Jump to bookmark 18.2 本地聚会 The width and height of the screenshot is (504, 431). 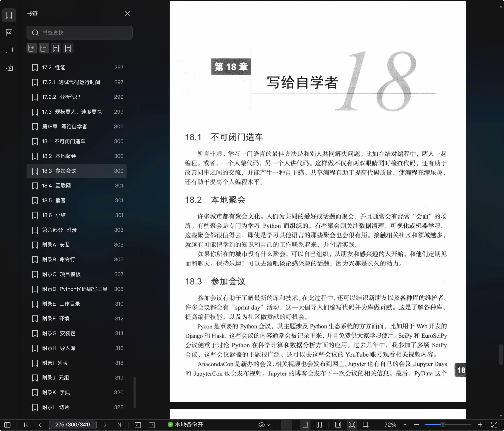76,156
